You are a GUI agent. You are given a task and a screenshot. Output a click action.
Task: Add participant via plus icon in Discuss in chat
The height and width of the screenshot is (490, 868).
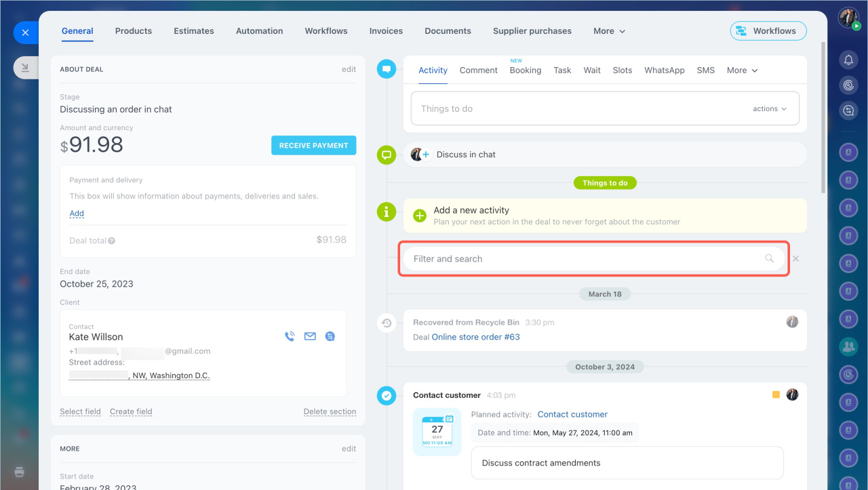pos(426,155)
